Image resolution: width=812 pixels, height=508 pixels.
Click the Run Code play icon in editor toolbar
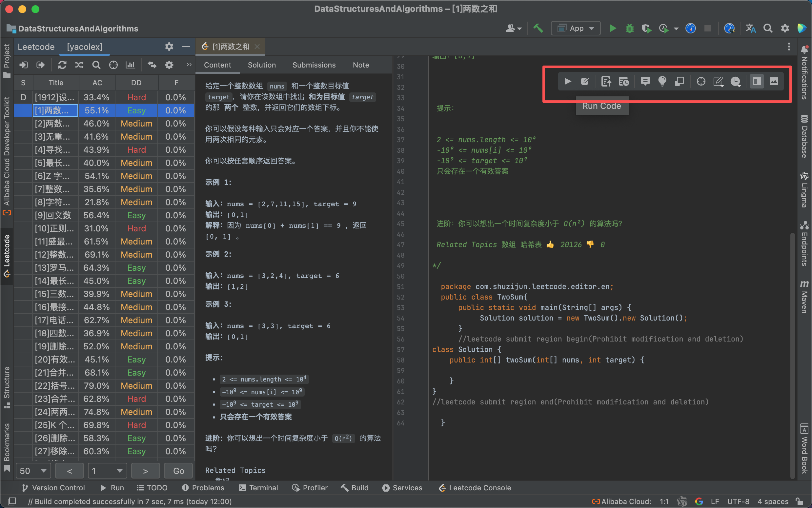pyautogui.click(x=567, y=81)
